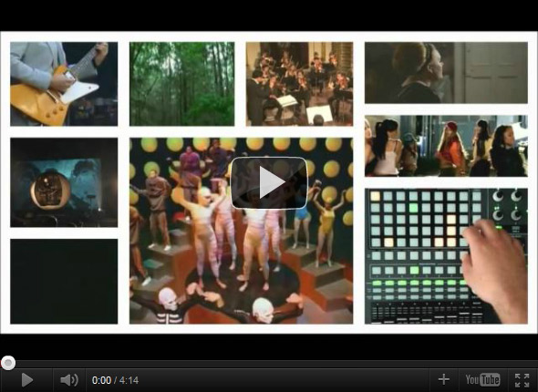Select the electric guitar video tile
538x392 pixels.
[x=64, y=84]
